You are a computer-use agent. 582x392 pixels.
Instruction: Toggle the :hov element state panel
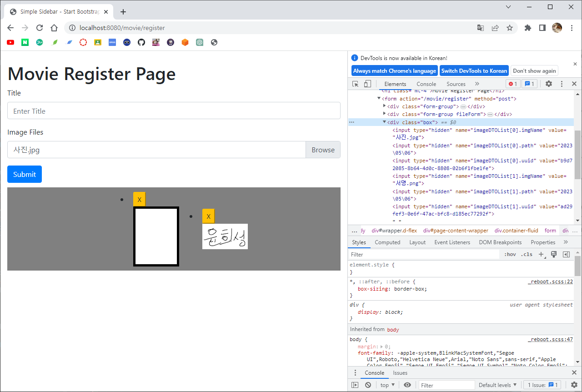tap(510, 254)
